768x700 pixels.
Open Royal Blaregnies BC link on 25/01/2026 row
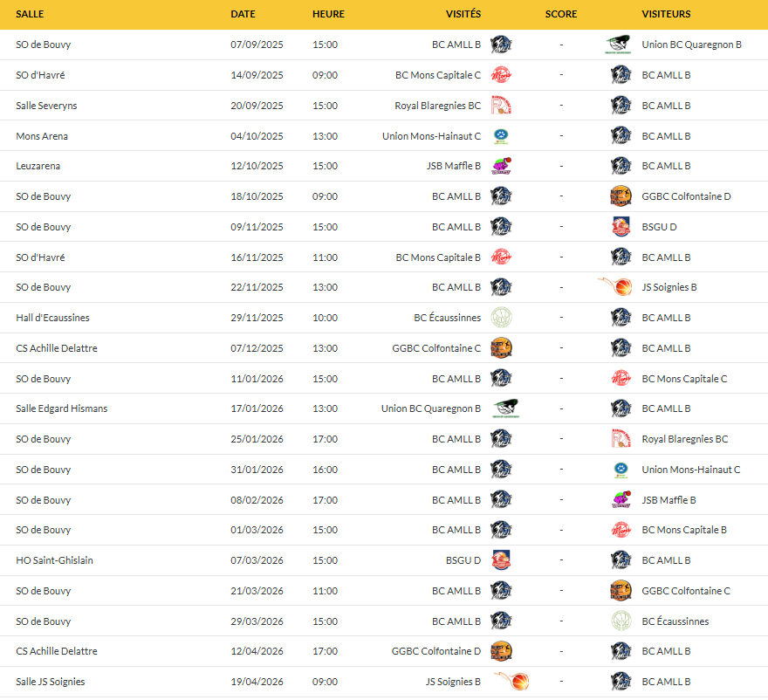pos(685,439)
